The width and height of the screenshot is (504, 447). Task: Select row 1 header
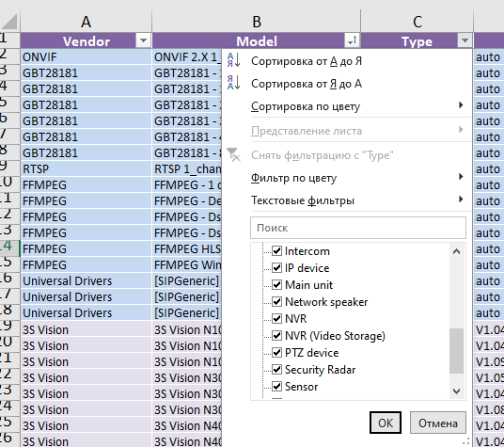pos(9,40)
